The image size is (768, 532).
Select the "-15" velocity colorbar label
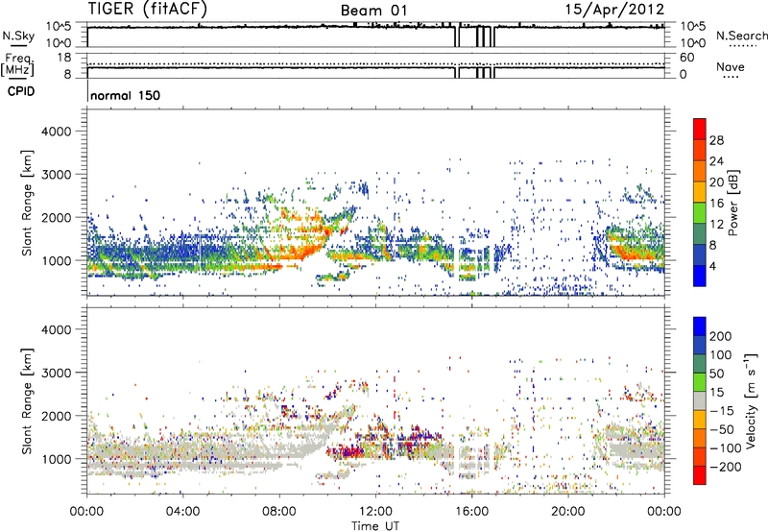(721, 410)
